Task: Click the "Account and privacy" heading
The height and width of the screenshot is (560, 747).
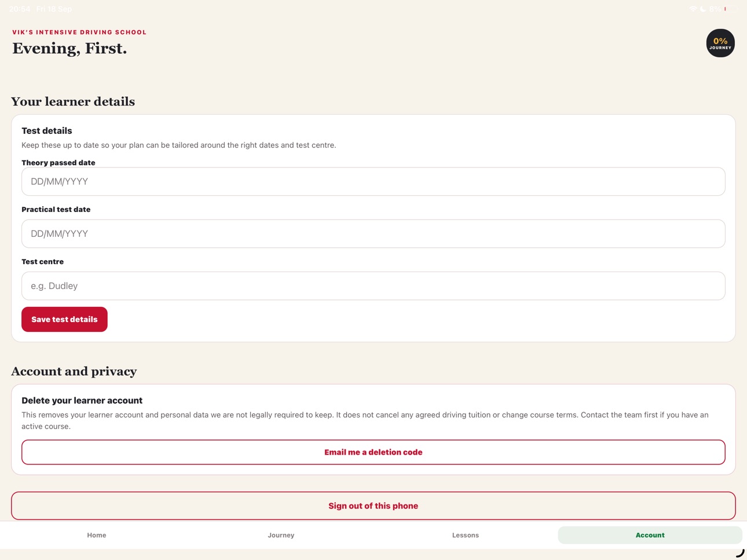Action: (74, 371)
